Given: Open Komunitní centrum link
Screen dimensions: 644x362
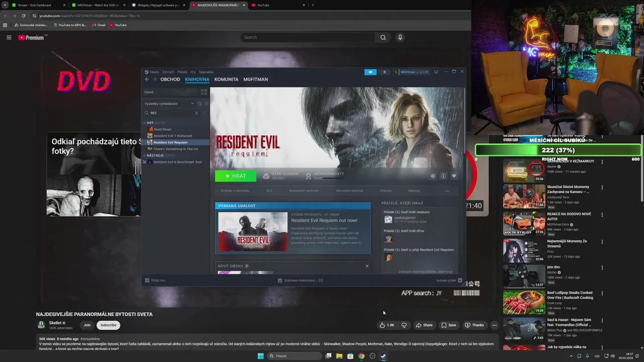Looking at the screenshot, I should click(x=304, y=191).
